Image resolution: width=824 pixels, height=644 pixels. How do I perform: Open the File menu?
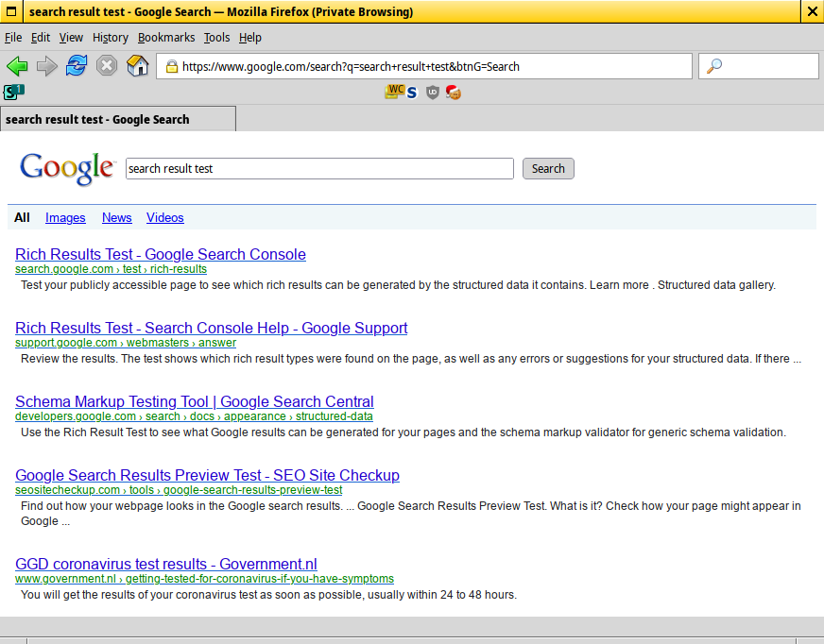(13, 37)
